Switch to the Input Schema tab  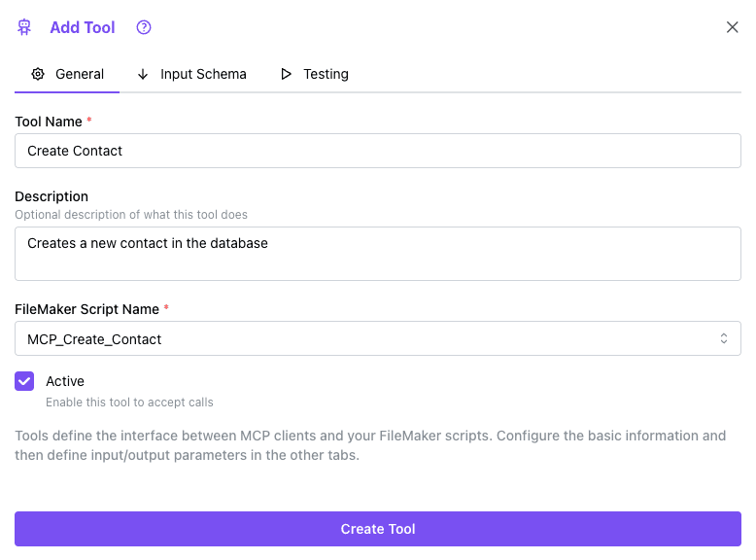tap(203, 74)
